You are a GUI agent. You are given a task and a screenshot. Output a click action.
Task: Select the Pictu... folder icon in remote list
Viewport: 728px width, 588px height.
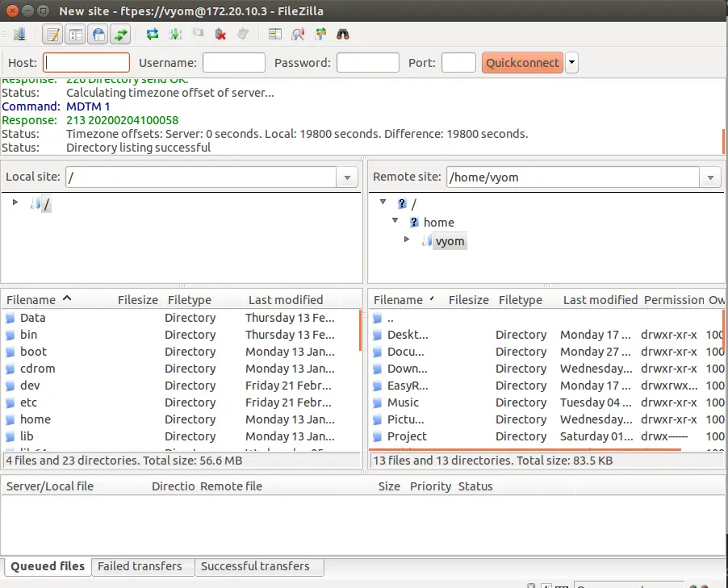click(378, 420)
